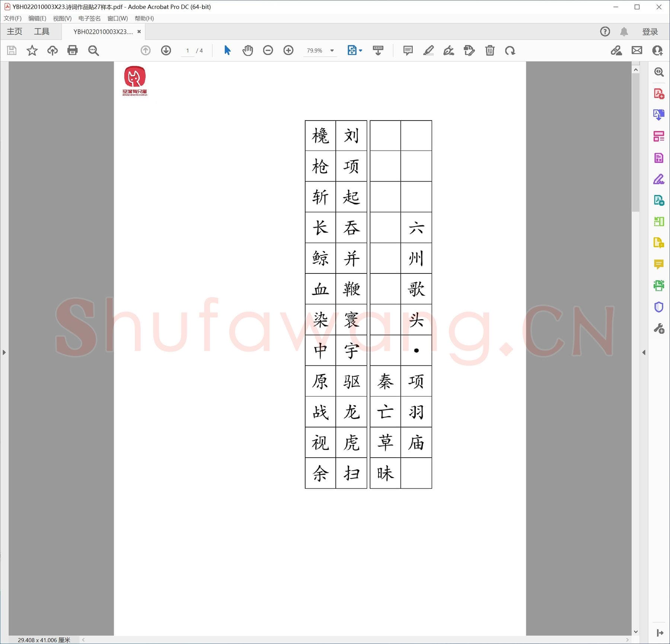Image resolution: width=670 pixels, height=644 pixels.
Task: Open the Organize Pages tool in right panel
Action: (659, 136)
